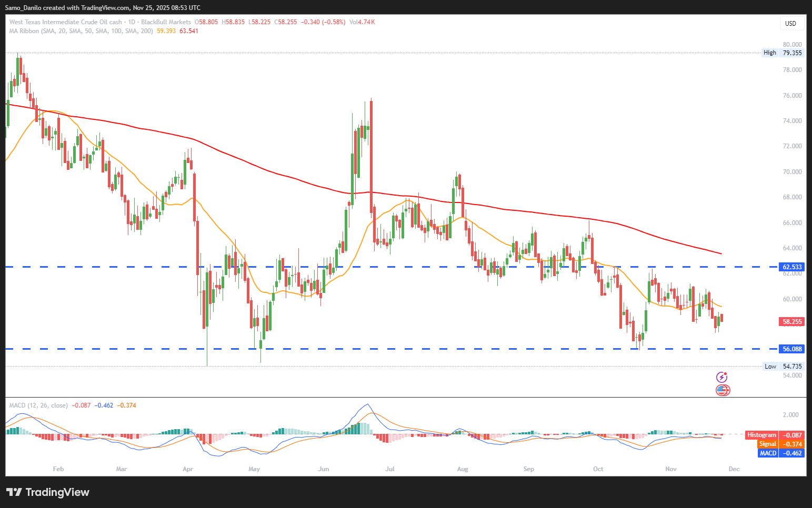This screenshot has height=508, width=812.
Task: Click the 63.541 SMA 200 value in legend
Action: [x=189, y=31]
